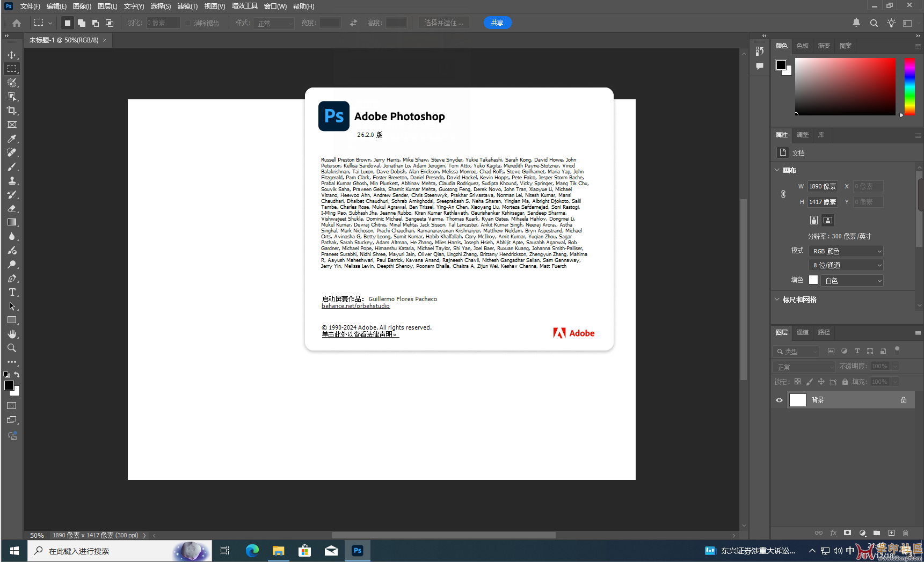Screen dimensions: 924x562
Task: Click the Home icon in options bar
Action: tap(17, 23)
